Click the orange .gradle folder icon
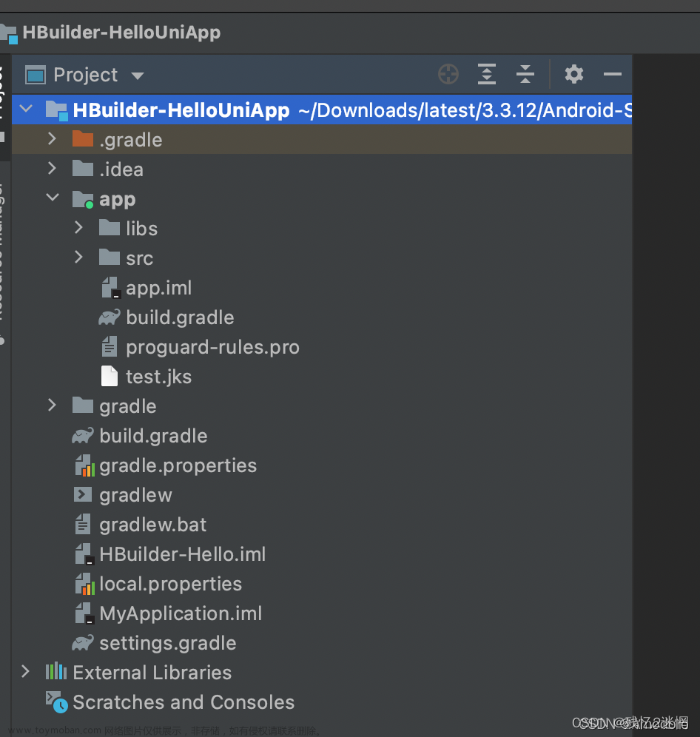This screenshot has width=700, height=737. (83, 139)
